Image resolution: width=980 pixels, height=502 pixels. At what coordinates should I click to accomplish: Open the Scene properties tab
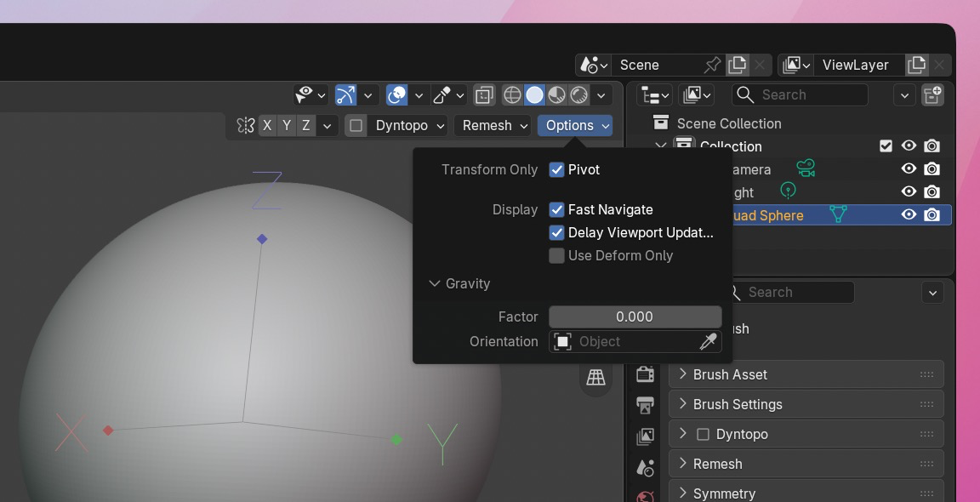[646, 467]
